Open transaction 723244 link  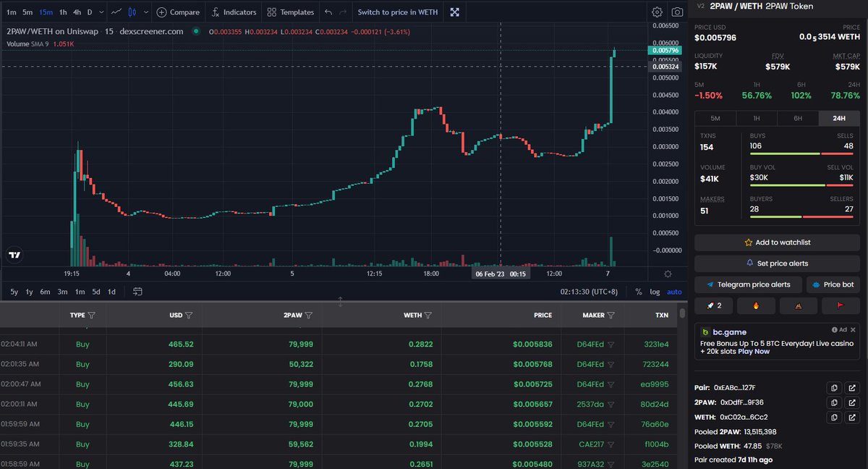pos(655,364)
